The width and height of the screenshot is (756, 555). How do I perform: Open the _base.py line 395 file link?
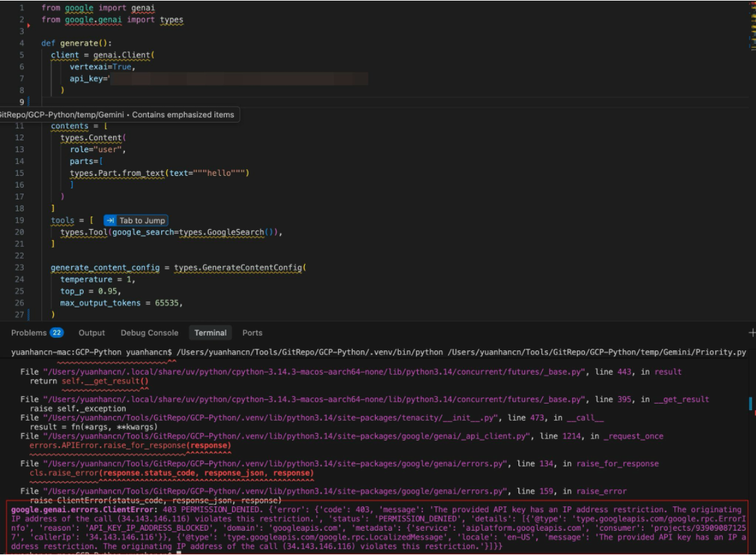(315, 400)
